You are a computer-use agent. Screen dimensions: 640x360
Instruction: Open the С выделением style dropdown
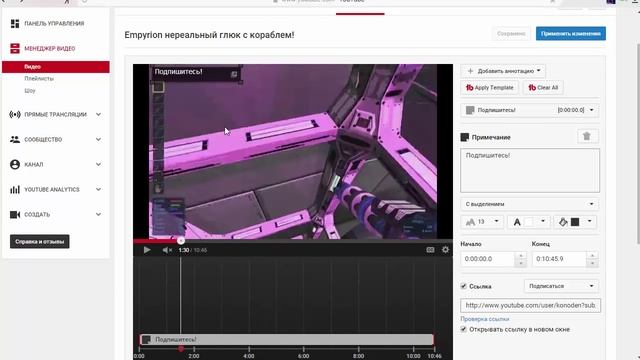coord(530,204)
